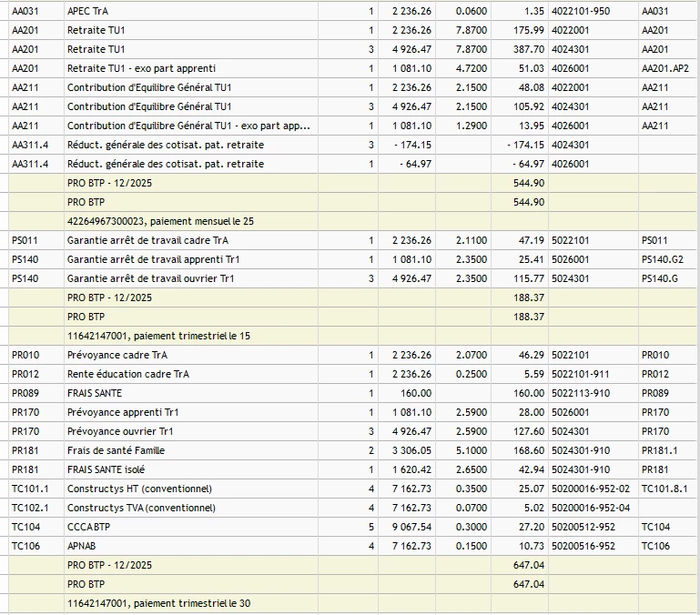Select 'Prévoyance ouvrier Tr1'
This screenshot has height=615, width=700.
[x=120, y=431]
